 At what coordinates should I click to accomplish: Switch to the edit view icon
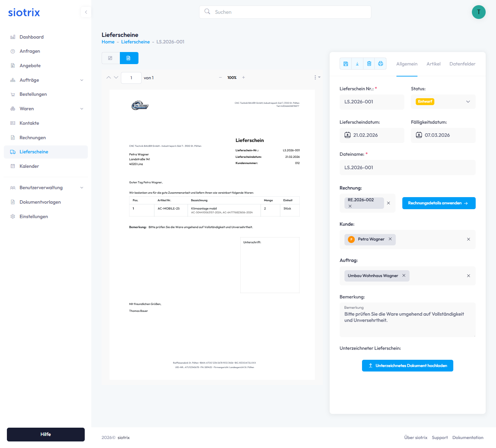[x=111, y=58]
